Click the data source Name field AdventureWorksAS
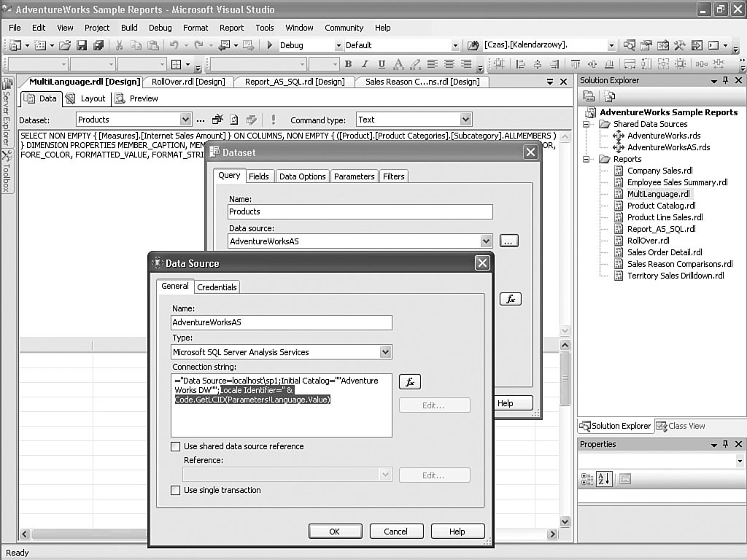The image size is (747, 560). pos(281,322)
